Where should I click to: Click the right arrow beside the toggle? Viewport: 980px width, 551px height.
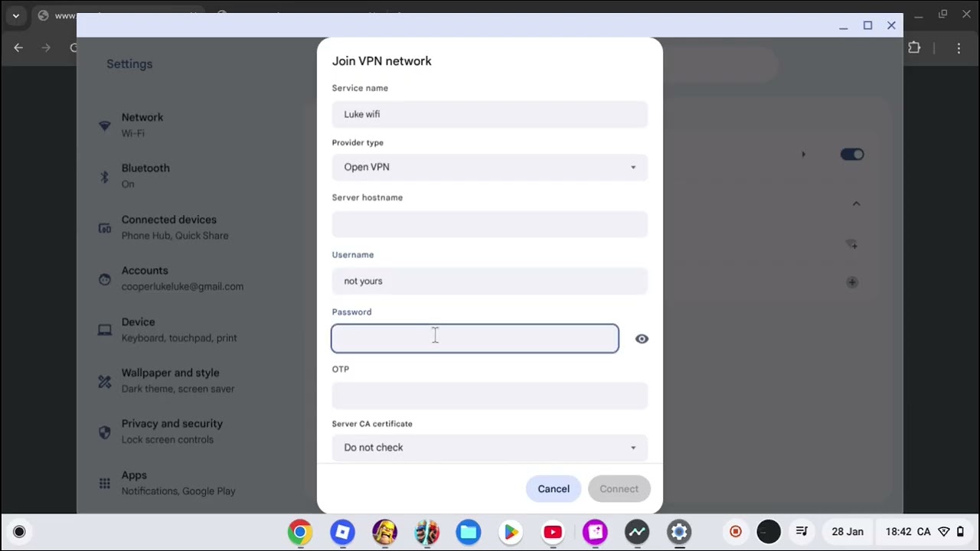(x=803, y=155)
